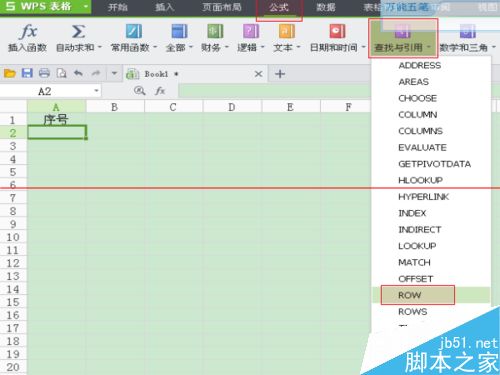Image resolution: width=500 pixels, height=375 pixels.
Task: Switch to the 数据 (Data) tab
Action: point(326,7)
